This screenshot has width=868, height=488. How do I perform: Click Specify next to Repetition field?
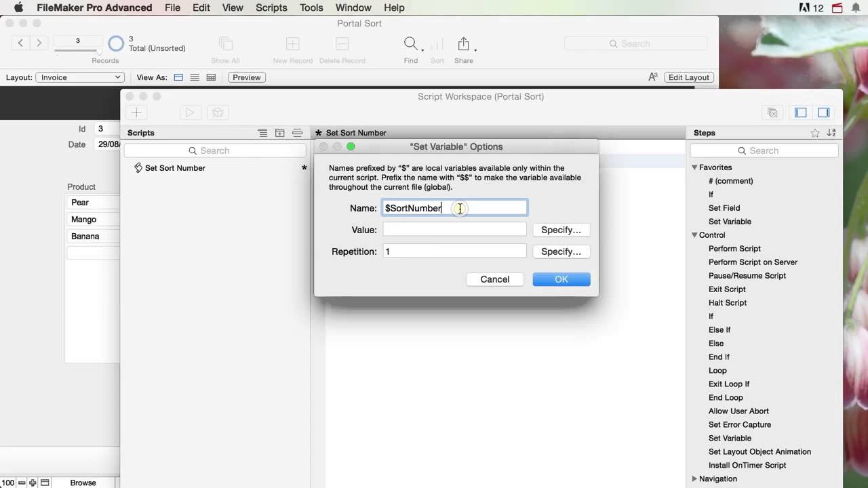point(561,251)
